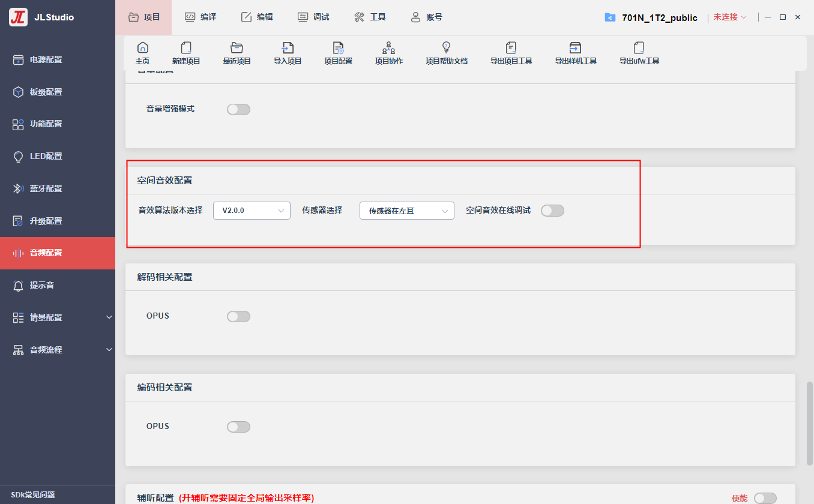The width and height of the screenshot is (814, 504).
Task: Open the 主页 home icon
Action: [x=143, y=48]
